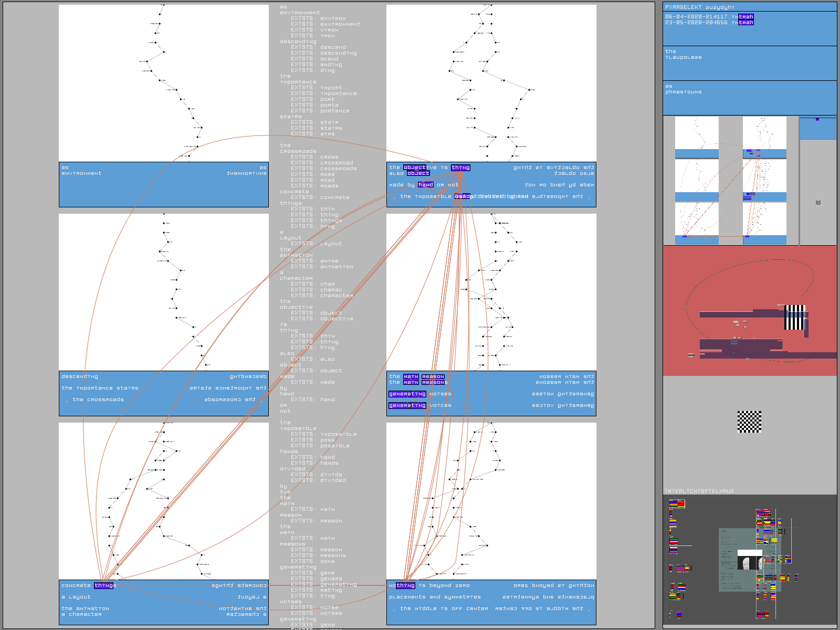840x630 pixels.
Task: Select highlighted "thing" in "concrete thing"
Action: tap(104, 585)
